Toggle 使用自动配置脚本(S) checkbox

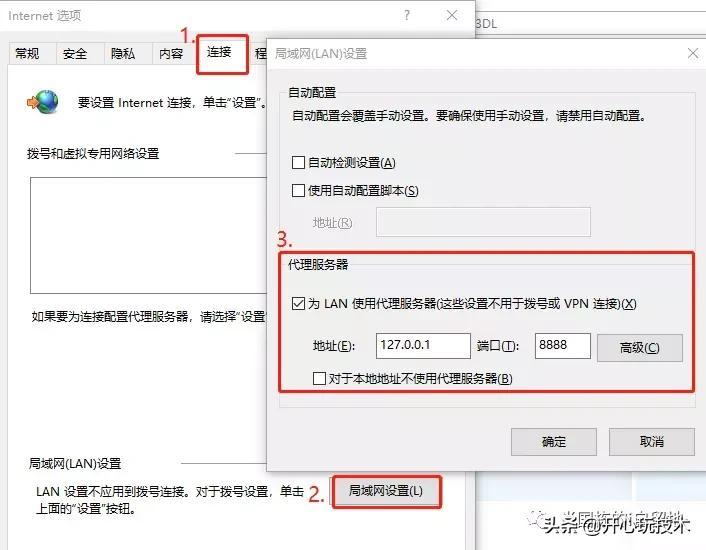click(298, 190)
